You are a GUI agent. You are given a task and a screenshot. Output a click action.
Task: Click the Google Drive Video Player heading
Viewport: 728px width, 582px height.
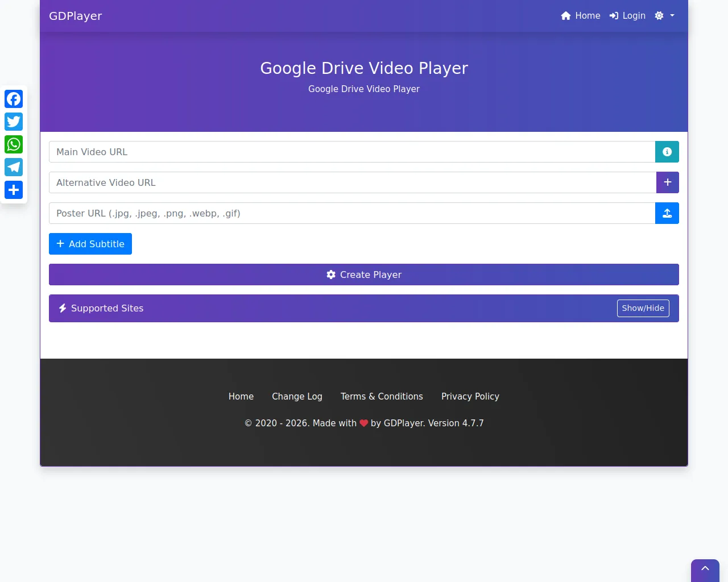[364, 68]
